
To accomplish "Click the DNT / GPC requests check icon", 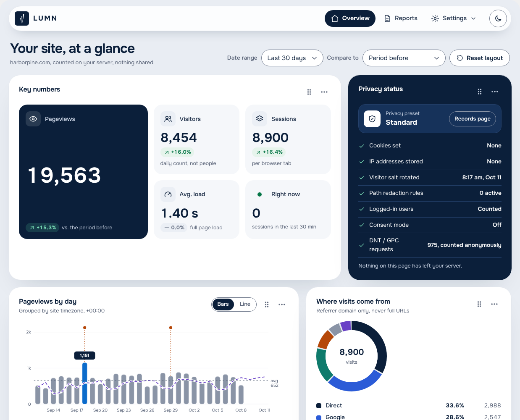I will [x=362, y=245].
